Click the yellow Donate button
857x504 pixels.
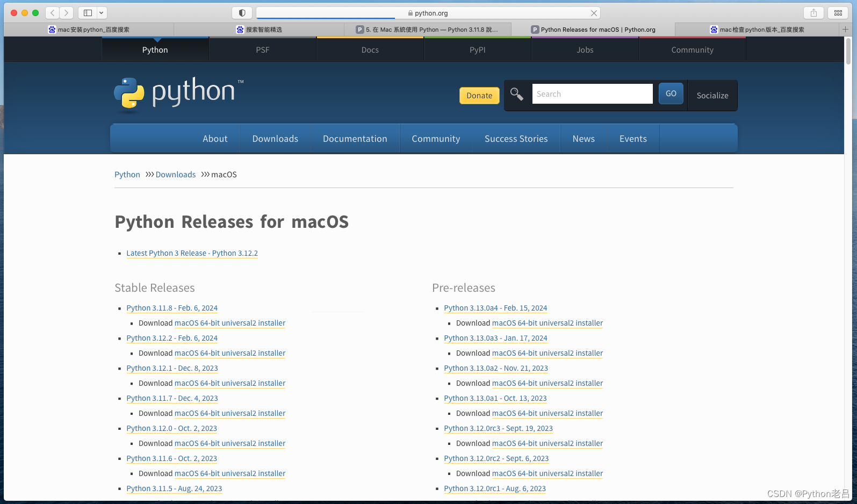tap(479, 95)
